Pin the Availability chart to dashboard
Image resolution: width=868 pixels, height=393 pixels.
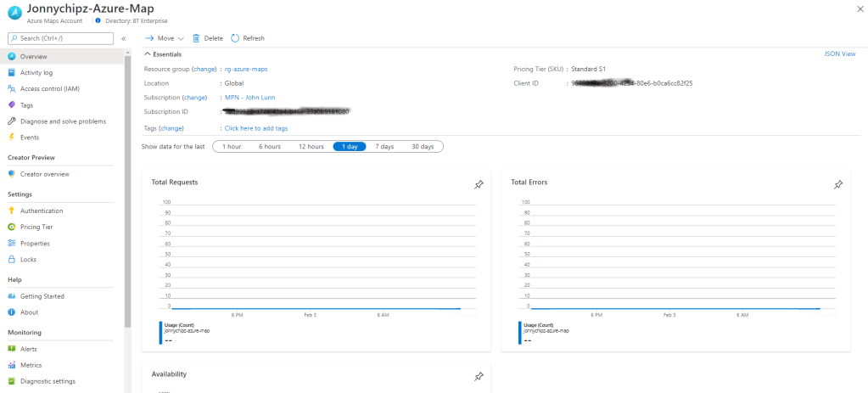point(479,376)
